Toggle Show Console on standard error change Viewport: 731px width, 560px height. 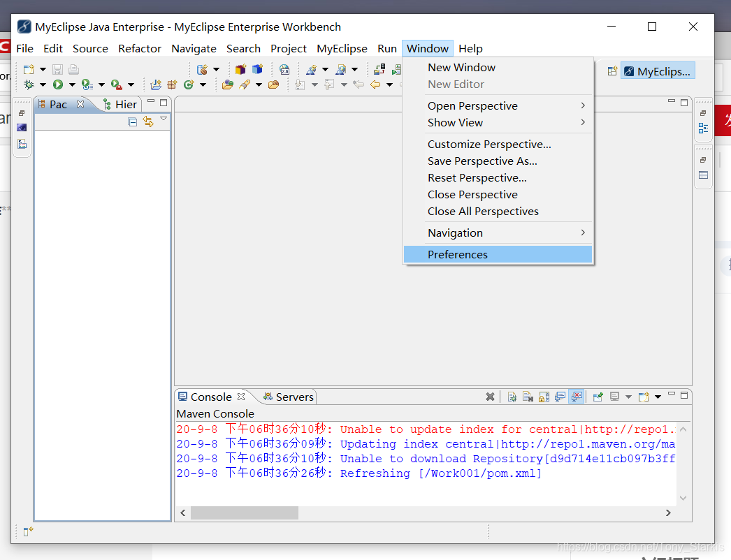pos(577,397)
